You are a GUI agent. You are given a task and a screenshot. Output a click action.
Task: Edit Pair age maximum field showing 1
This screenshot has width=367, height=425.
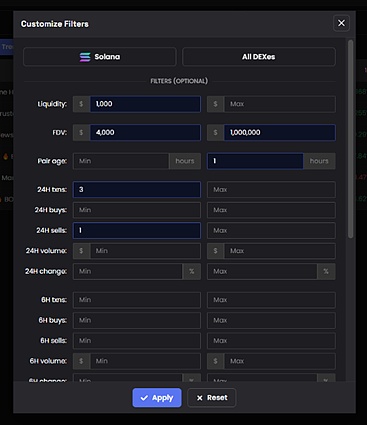pyautogui.click(x=255, y=161)
